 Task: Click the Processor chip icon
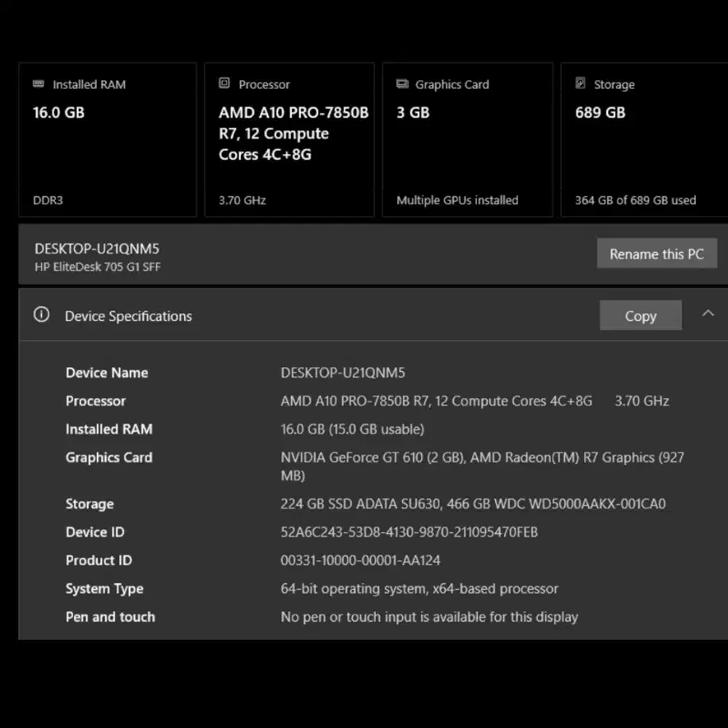pos(224,83)
